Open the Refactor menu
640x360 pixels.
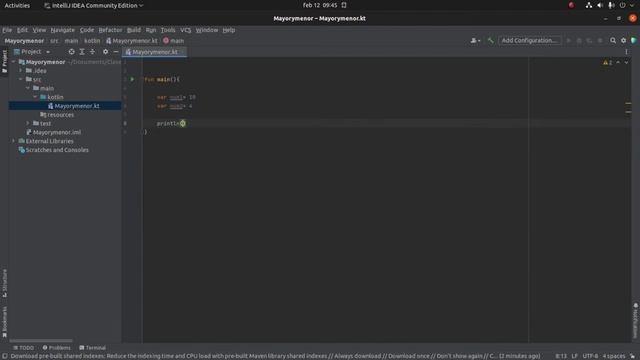110,30
